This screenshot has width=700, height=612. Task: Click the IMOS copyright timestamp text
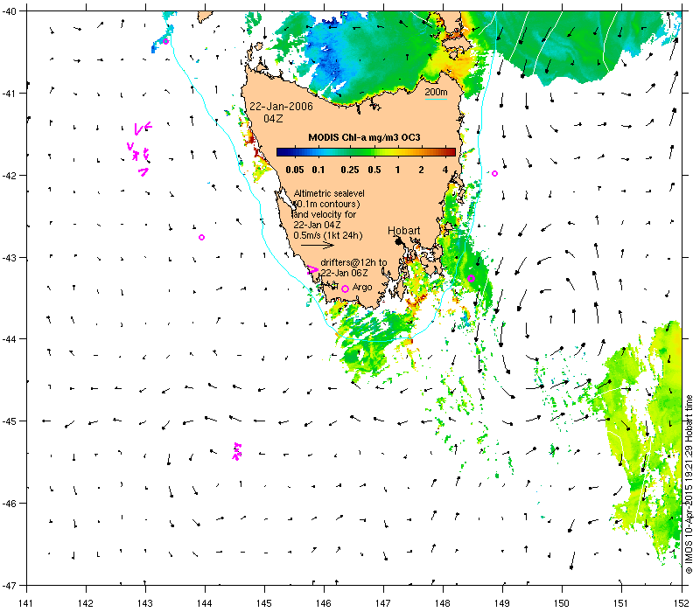689,484
